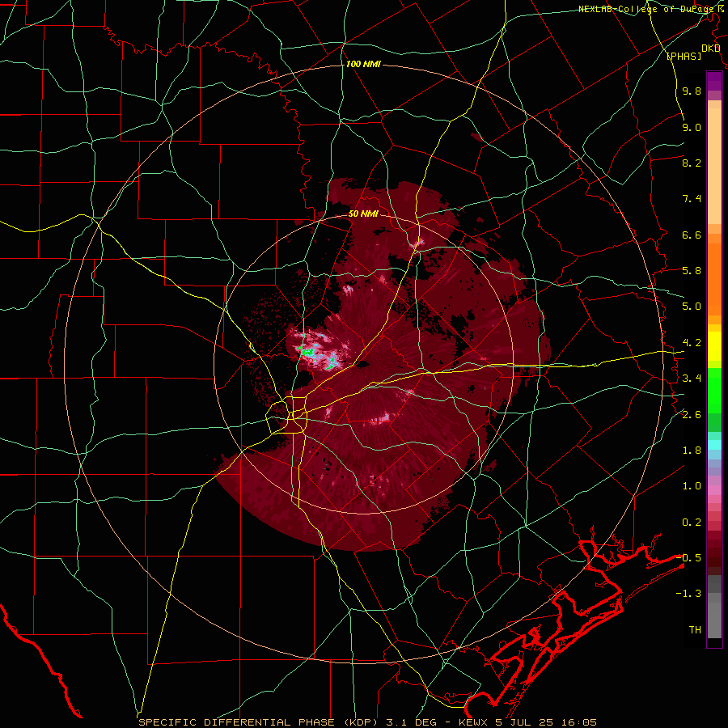Pick the bright yellow legend segment

click(714, 346)
